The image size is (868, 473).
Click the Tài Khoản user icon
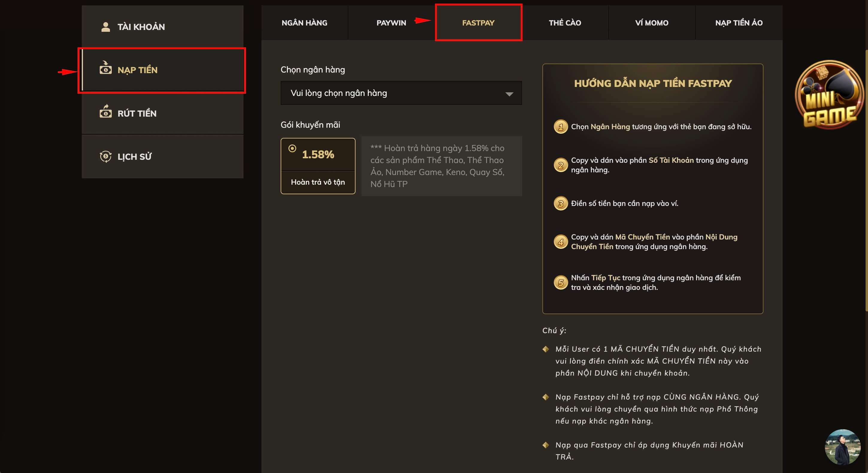pyautogui.click(x=105, y=27)
